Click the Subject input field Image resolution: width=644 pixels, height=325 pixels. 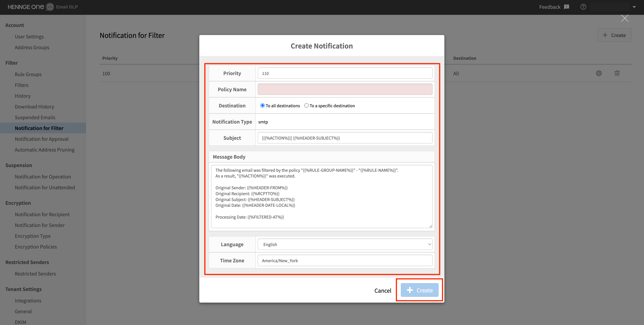[x=345, y=138]
